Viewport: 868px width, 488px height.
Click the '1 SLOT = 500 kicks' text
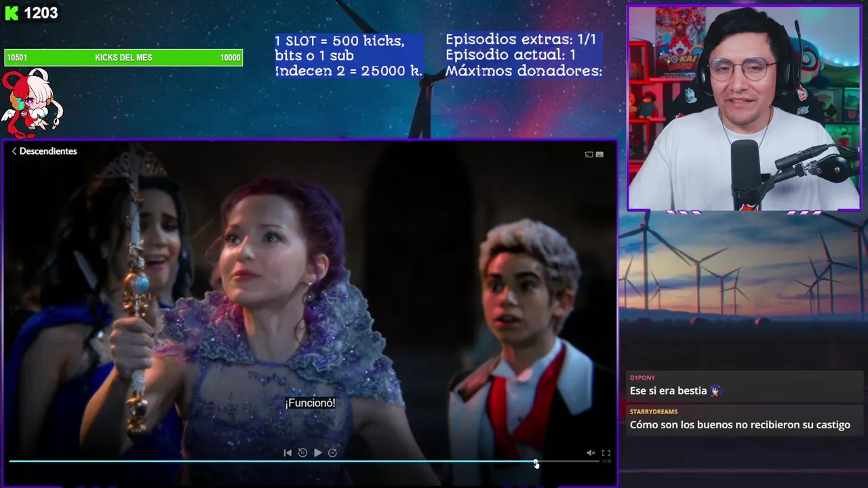340,41
